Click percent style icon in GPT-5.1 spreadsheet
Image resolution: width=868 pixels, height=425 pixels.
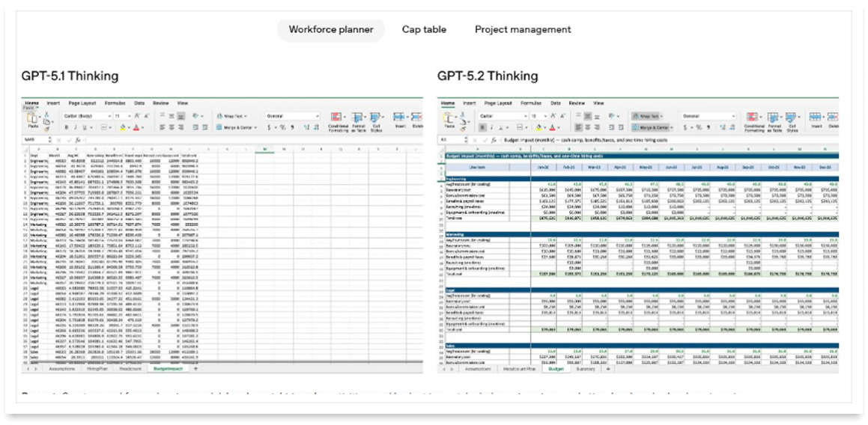283,127
